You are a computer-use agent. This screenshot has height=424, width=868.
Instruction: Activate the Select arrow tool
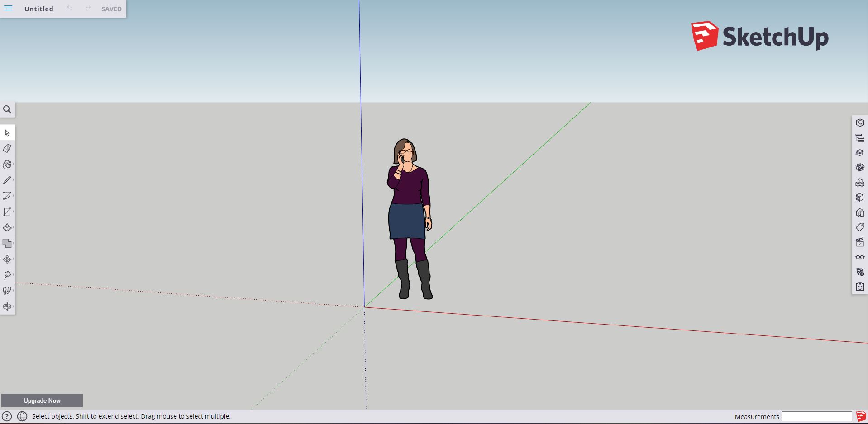pyautogui.click(x=7, y=133)
